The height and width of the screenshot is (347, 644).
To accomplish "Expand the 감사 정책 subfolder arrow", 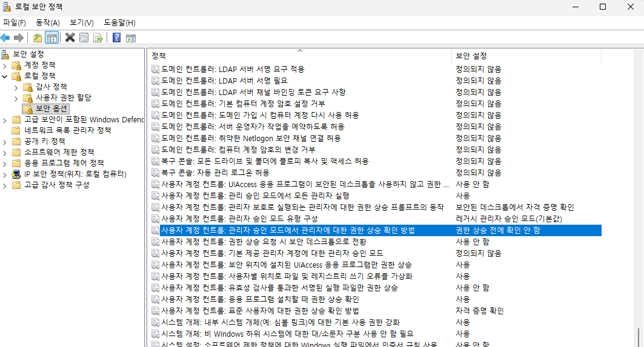I will 16,87.
